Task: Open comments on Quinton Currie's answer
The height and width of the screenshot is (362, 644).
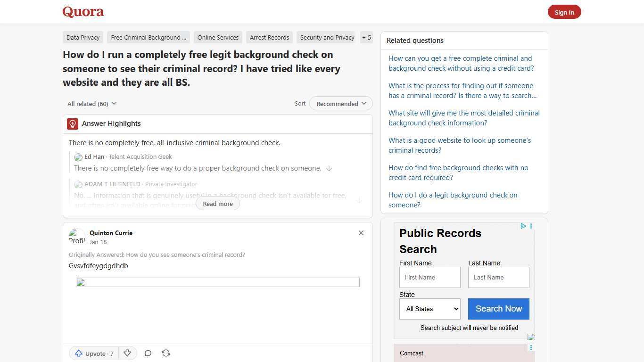Action: pos(148,353)
